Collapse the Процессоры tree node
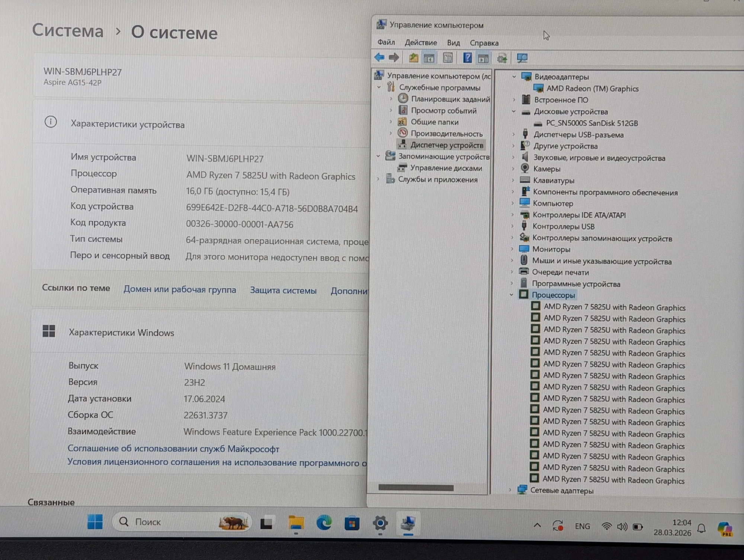The width and height of the screenshot is (744, 560). point(511,295)
